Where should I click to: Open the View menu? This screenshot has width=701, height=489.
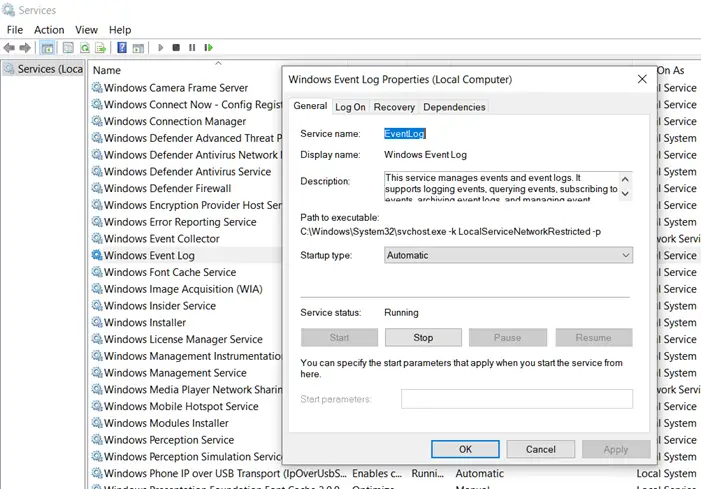86,30
